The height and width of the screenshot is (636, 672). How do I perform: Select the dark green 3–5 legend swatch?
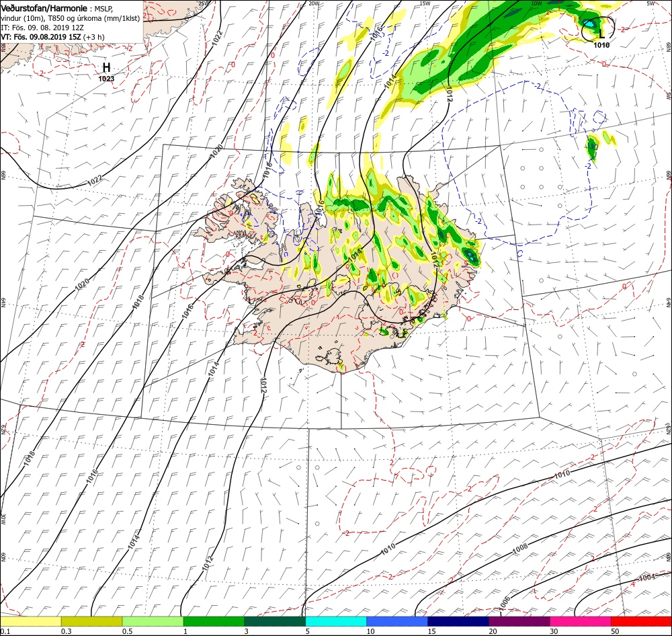pos(275,621)
